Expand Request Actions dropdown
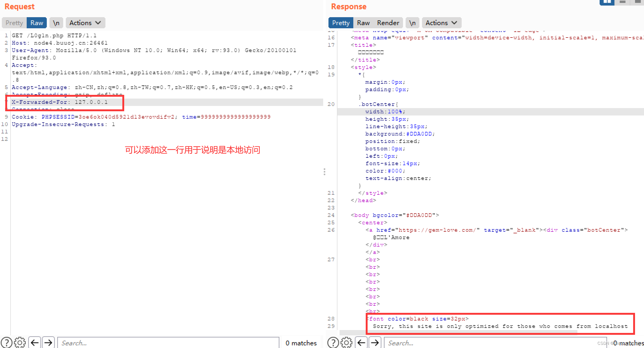Screen dimensions: 644x348 85,23
